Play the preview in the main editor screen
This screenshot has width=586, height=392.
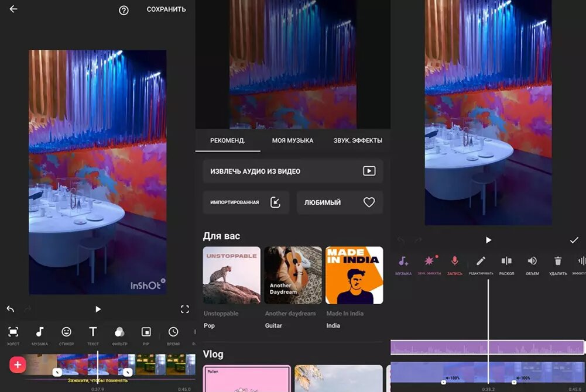98,309
